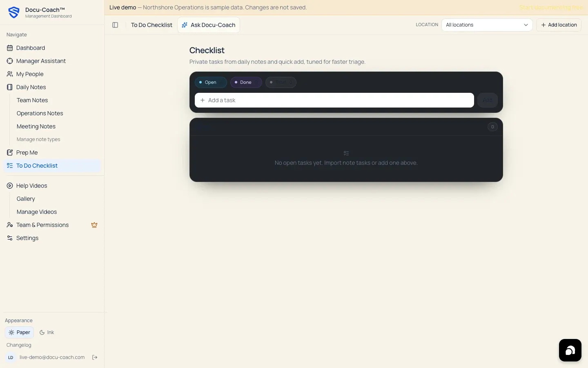Click the crown icon beside Team & Permissions
The height and width of the screenshot is (368, 588).
coord(94,225)
